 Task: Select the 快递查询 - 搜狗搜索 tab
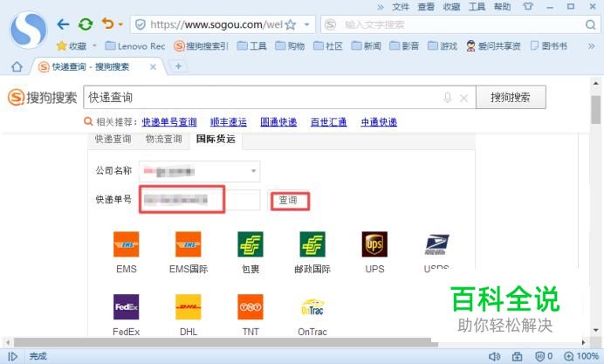click(99, 67)
